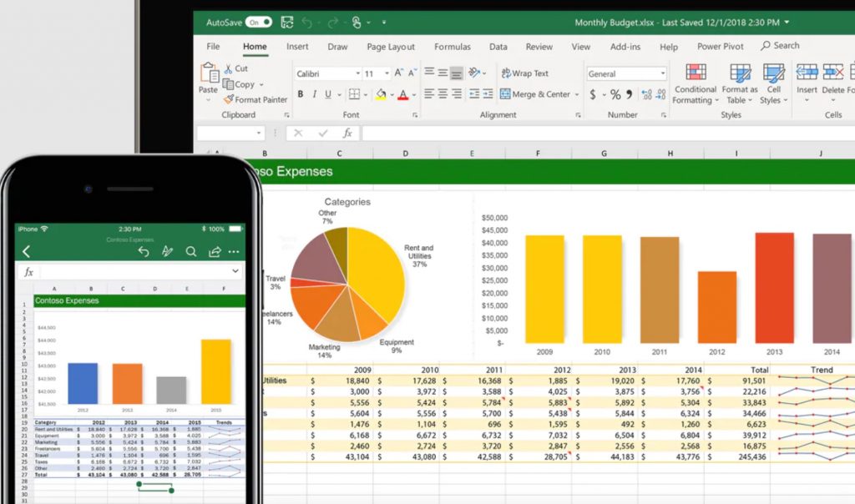The height and width of the screenshot is (504, 855).
Task: Open the Merge & Center dropdown arrow
Action: (577, 95)
